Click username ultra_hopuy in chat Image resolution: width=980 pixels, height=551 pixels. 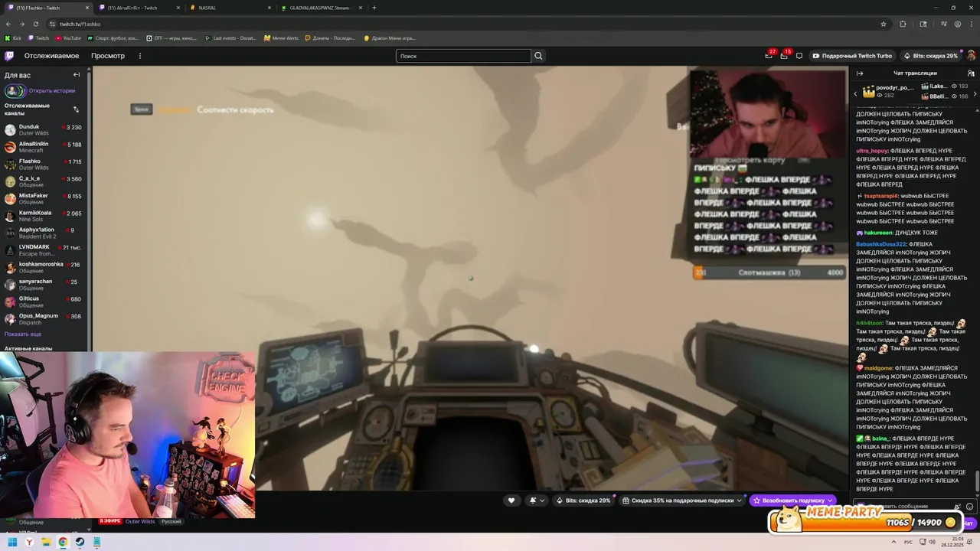click(x=872, y=151)
